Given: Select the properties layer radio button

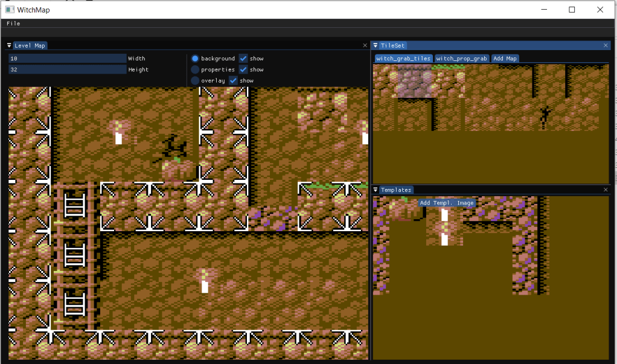Looking at the screenshot, I should tap(195, 69).
